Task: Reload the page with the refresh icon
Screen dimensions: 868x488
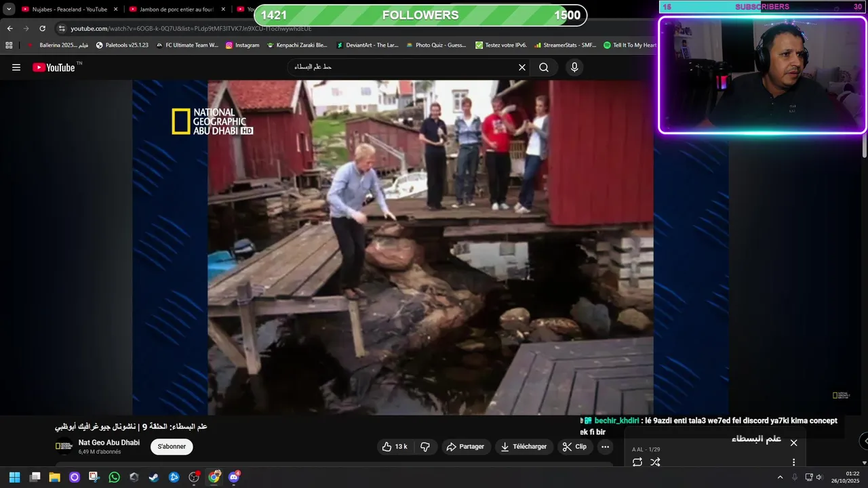Action: point(42,28)
